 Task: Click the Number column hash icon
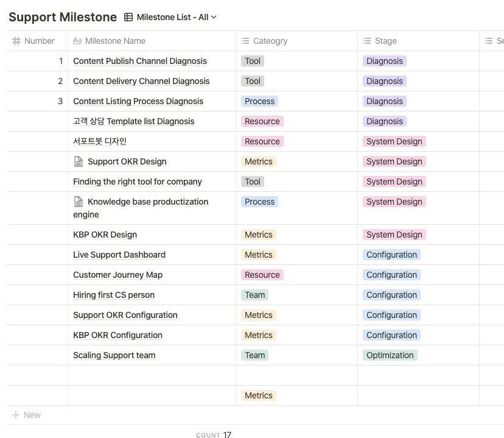tap(16, 41)
